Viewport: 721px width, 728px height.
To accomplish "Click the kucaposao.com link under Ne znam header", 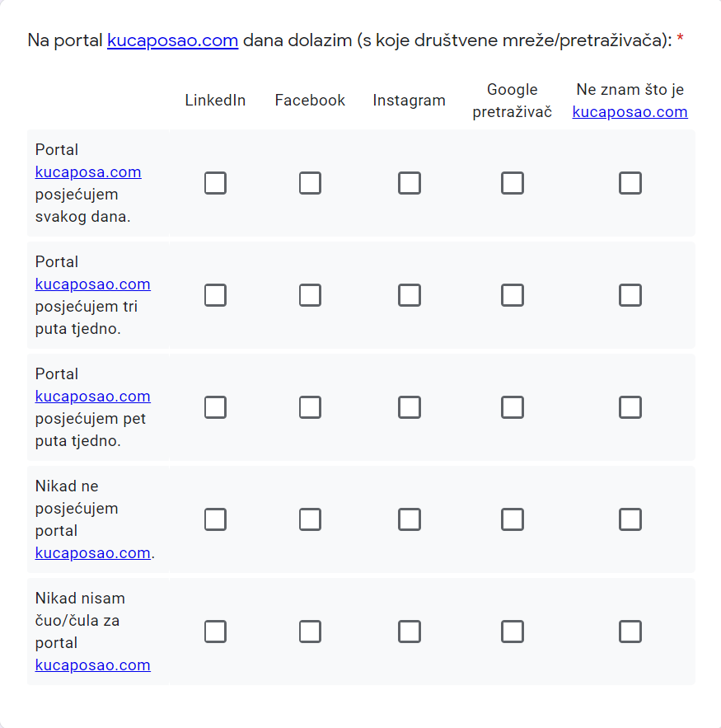I will (630, 111).
